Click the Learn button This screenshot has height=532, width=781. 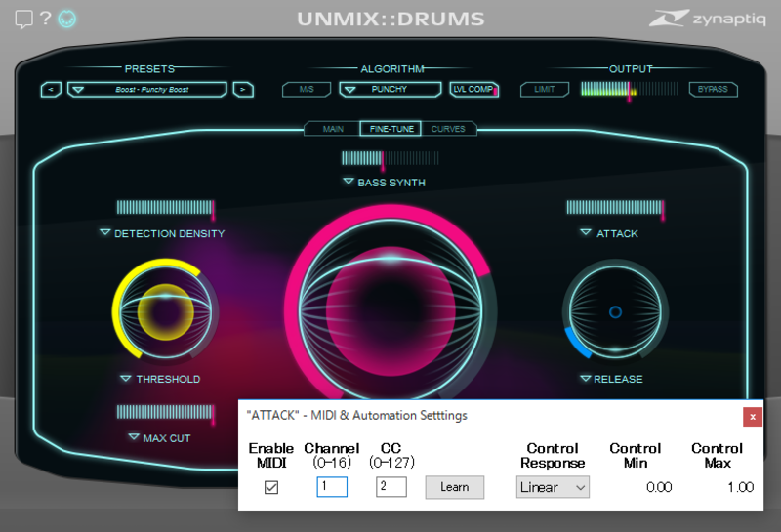pos(454,487)
